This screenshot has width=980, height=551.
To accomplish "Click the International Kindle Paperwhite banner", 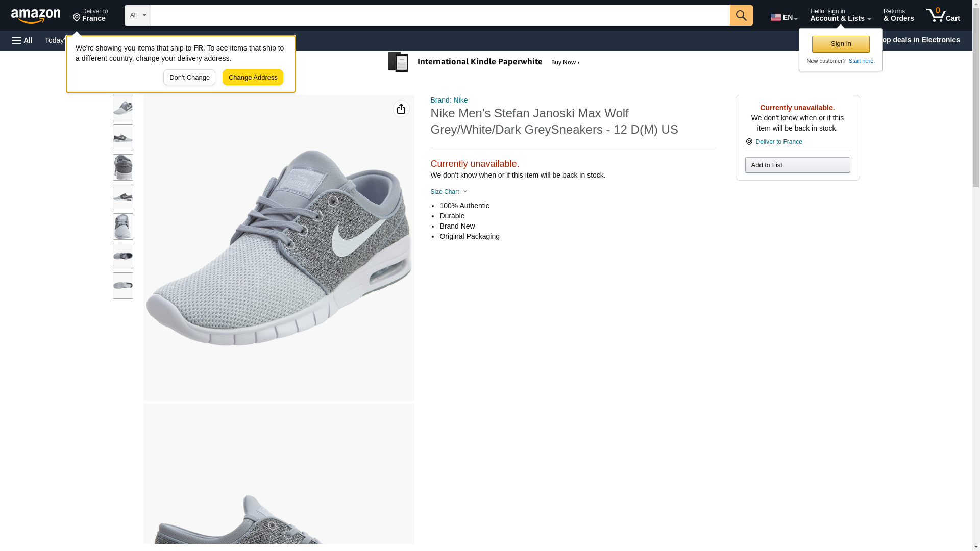I will pyautogui.click(x=484, y=62).
